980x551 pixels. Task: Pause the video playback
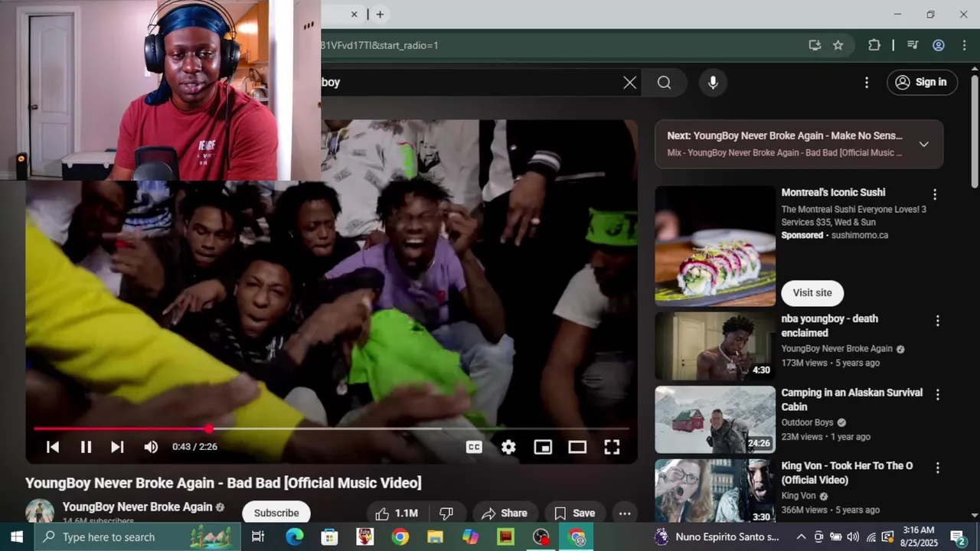tap(86, 447)
